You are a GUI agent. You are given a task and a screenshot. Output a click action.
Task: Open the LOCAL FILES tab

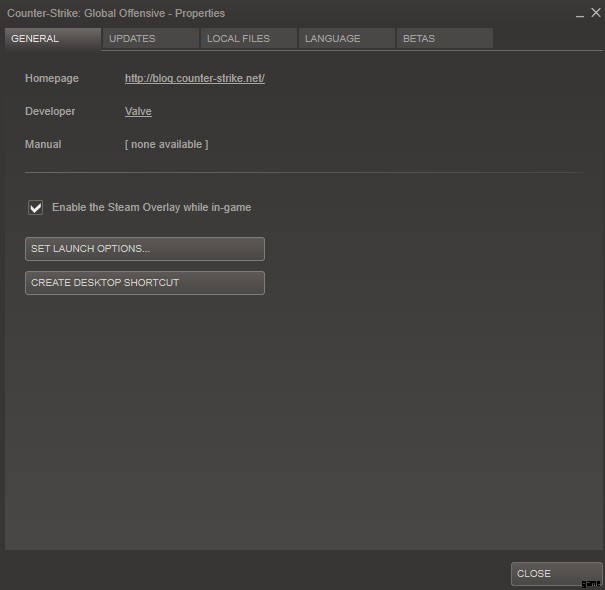247,39
